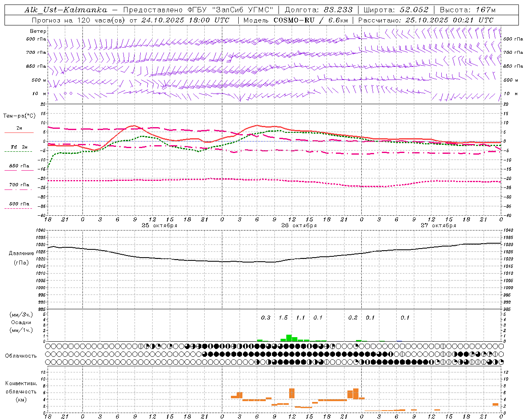The width and height of the screenshot is (525, 420).
Task: Click the station title Alk_Ust-Kalmanka
Action: click(x=66, y=10)
